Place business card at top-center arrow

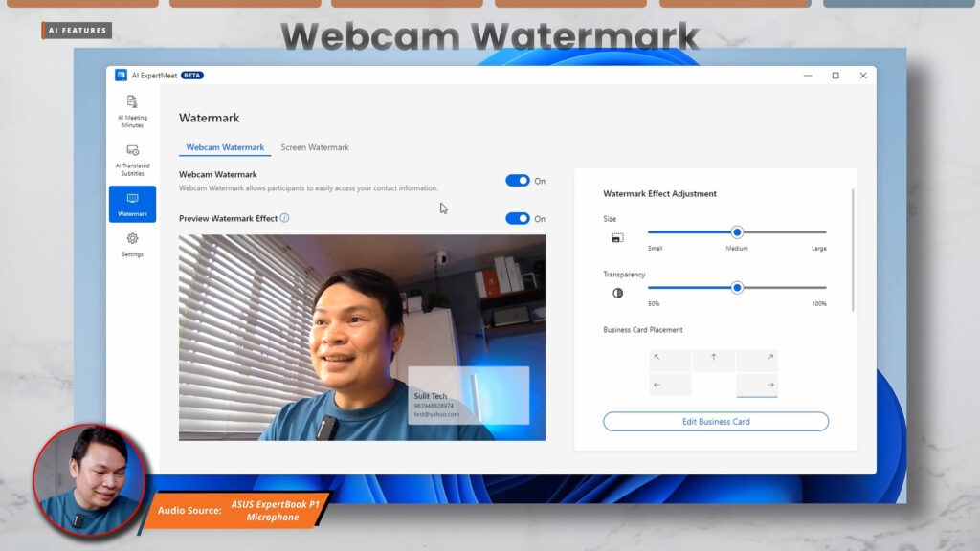click(x=713, y=359)
